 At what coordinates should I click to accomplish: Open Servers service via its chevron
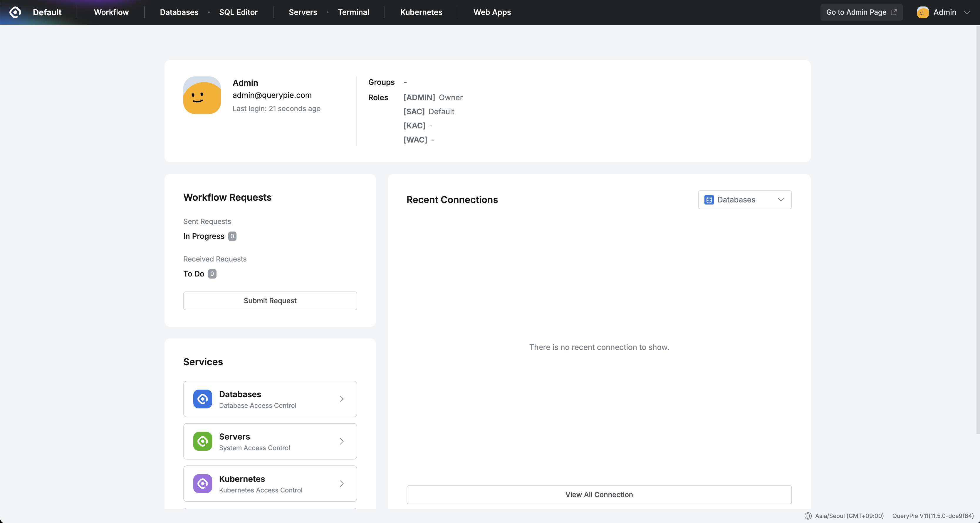pos(342,441)
